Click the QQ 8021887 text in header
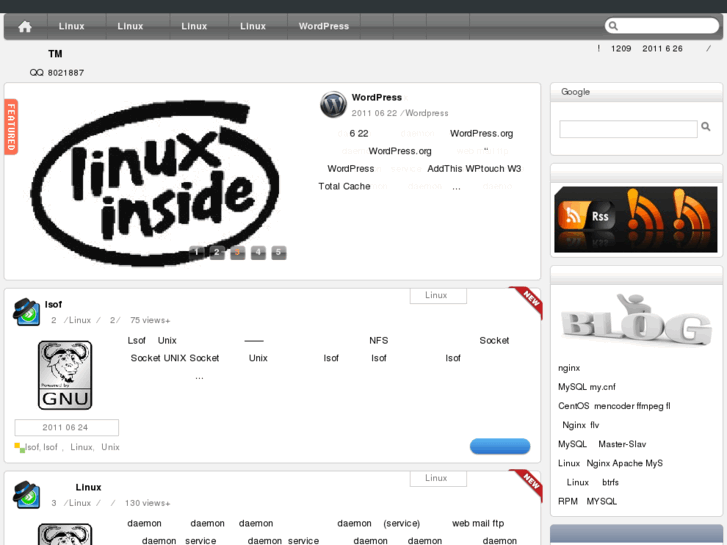Screen dimensions: 727x545 57,73
